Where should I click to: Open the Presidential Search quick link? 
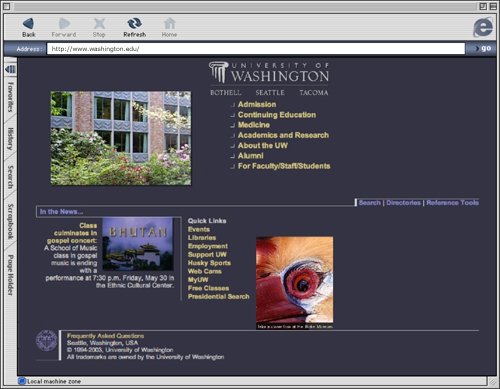(x=219, y=296)
